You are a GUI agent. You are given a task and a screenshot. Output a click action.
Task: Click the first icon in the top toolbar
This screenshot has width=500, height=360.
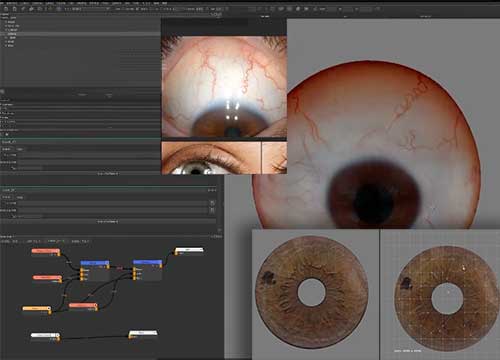tap(6, 9)
